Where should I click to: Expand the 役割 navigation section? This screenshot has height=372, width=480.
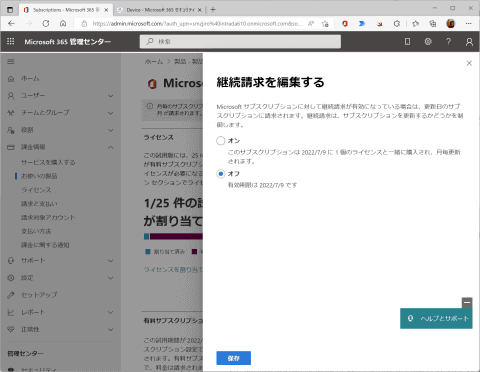111,130
